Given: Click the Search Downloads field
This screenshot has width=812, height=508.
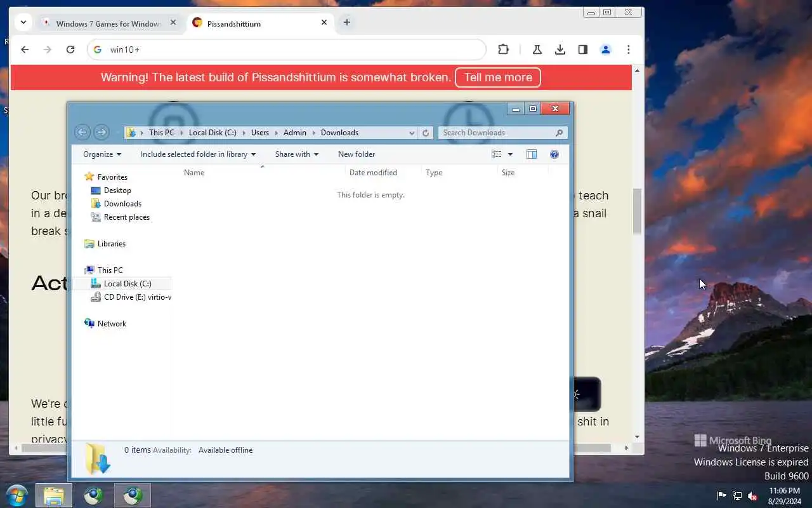Looking at the screenshot, I should point(502,133).
